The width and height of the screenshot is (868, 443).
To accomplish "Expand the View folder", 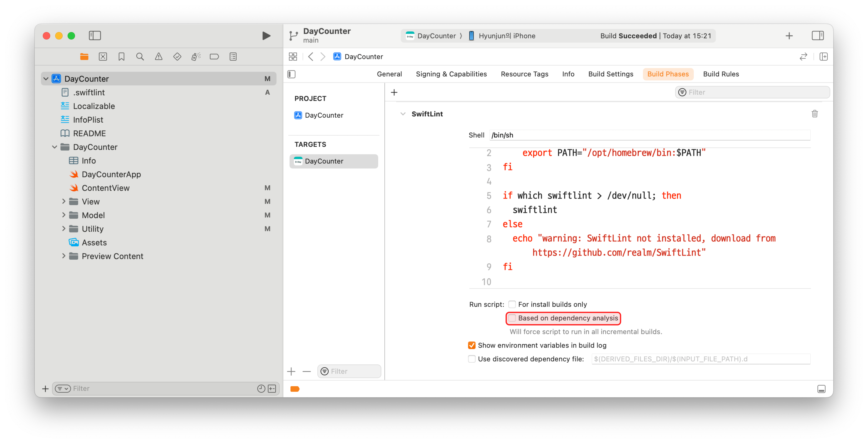I will (64, 202).
